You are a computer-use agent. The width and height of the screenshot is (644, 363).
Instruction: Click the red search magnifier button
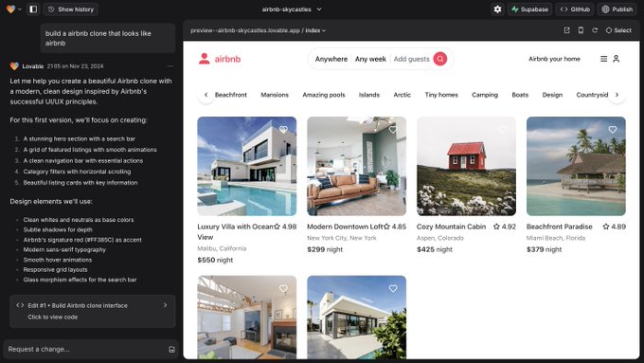tap(439, 59)
